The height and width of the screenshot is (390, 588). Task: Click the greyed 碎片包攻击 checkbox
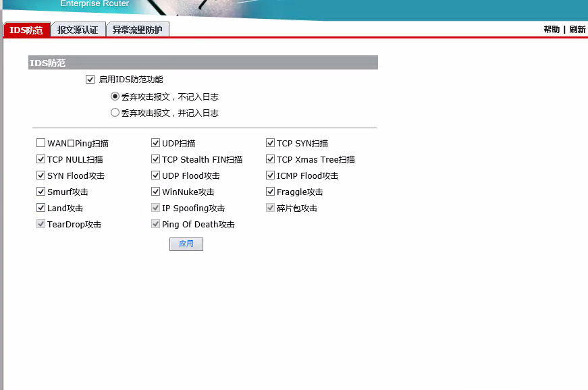click(x=271, y=208)
